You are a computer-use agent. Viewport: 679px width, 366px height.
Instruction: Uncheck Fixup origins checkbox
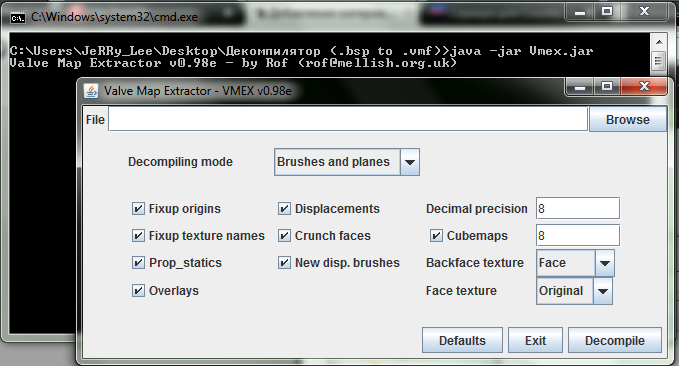point(138,209)
